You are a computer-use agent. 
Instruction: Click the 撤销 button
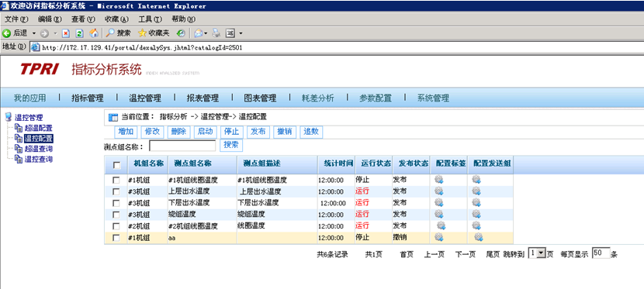[x=285, y=132]
